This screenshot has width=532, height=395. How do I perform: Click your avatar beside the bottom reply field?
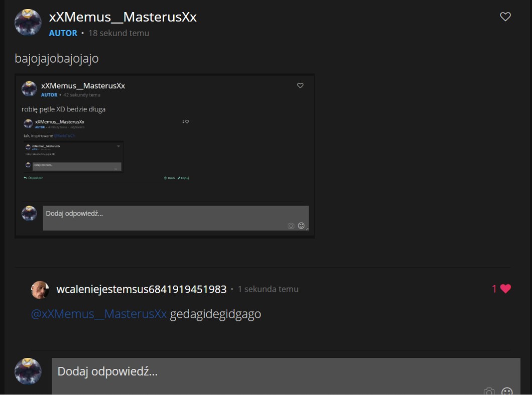28,371
